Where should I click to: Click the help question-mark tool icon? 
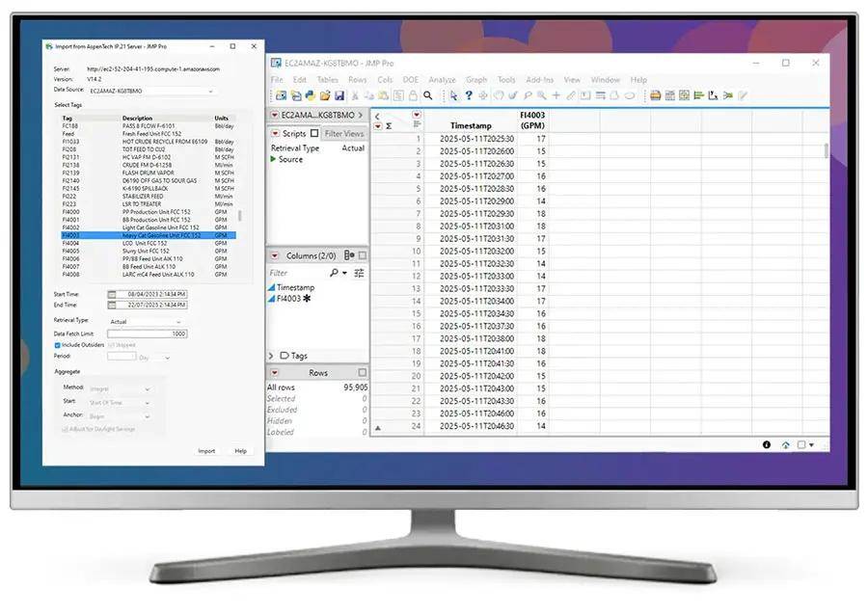coord(469,95)
